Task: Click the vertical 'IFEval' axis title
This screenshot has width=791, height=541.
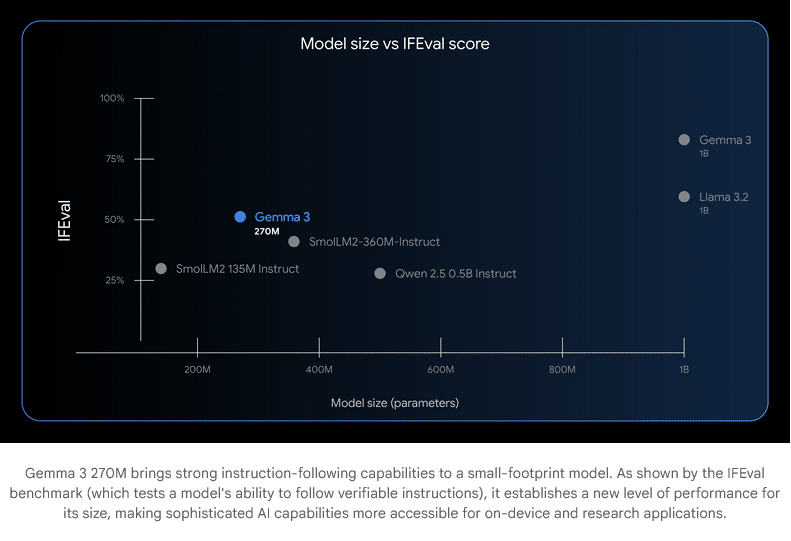Action: pyautogui.click(x=65, y=221)
